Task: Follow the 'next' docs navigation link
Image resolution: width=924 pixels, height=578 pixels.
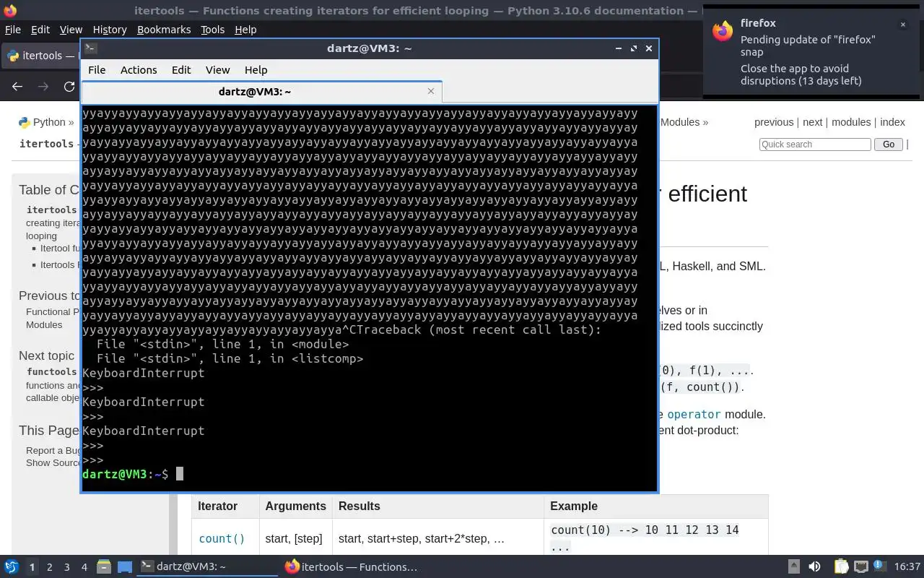Action: pos(812,122)
